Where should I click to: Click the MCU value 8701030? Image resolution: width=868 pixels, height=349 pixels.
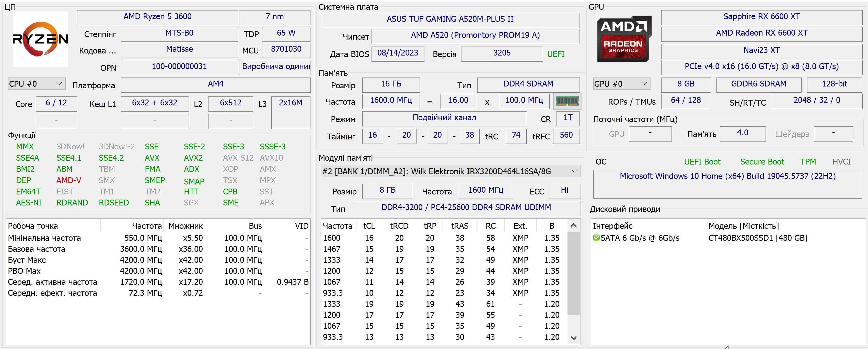click(286, 50)
